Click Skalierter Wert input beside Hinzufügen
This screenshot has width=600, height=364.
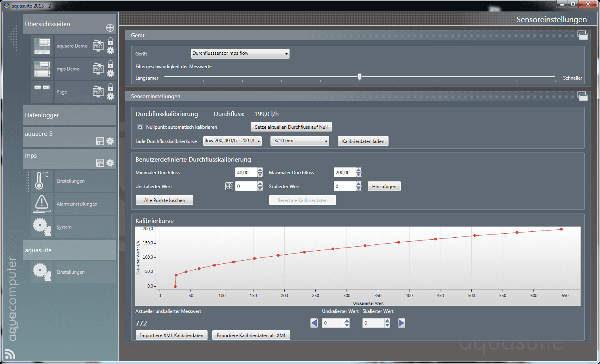pos(345,186)
